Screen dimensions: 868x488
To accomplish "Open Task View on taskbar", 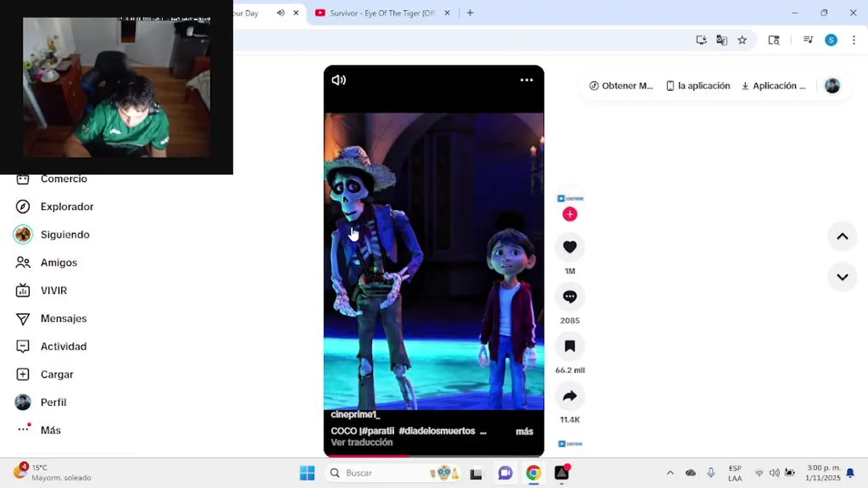I will (x=476, y=473).
